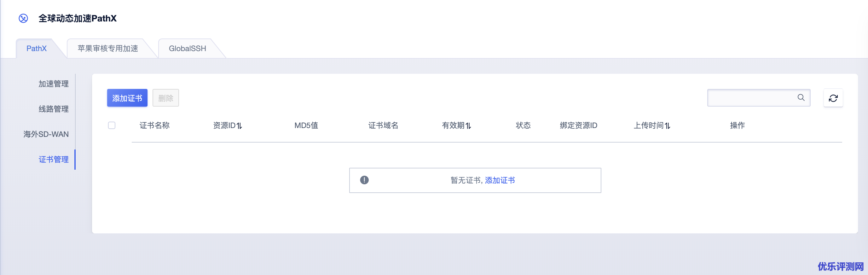Screen dimensions: 868x275
Task: Select 证书管理 in the sidebar
Action: click(x=54, y=159)
